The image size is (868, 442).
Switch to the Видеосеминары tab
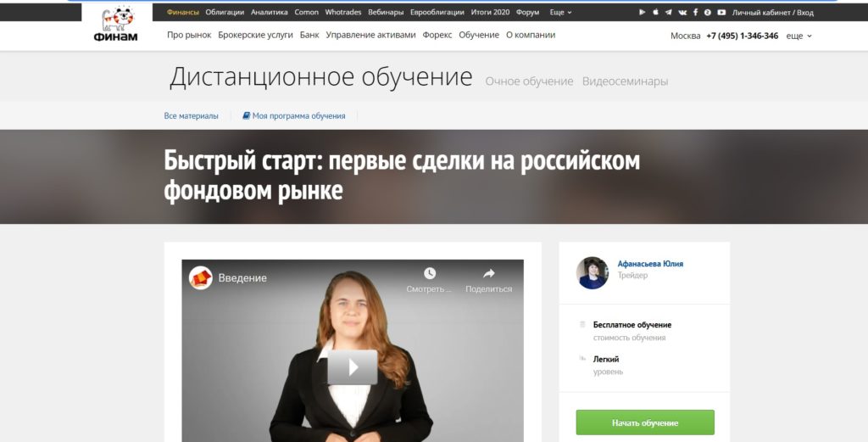[x=625, y=81]
